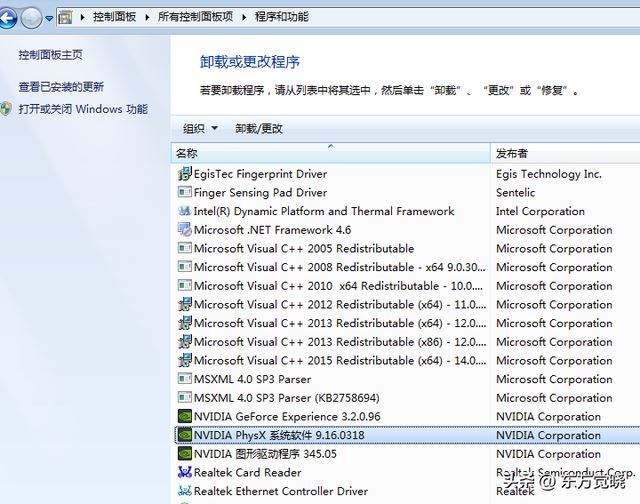This screenshot has width=640, height=504.
Task: Open the 控制面板主页 link
Action: 50,54
